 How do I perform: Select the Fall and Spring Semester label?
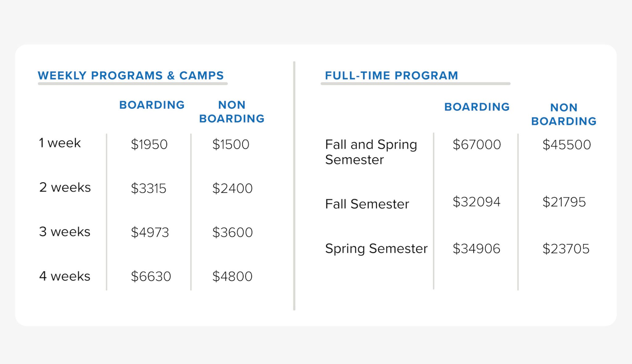[x=371, y=152]
